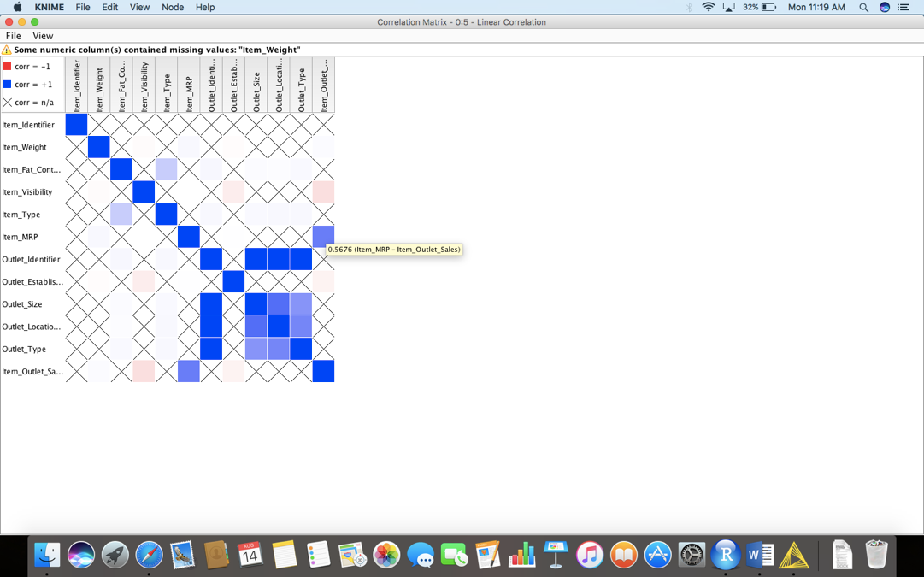Open the window's View menu below the title bar
Screen dimensions: 924x577
pyautogui.click(x=43, y=36)
